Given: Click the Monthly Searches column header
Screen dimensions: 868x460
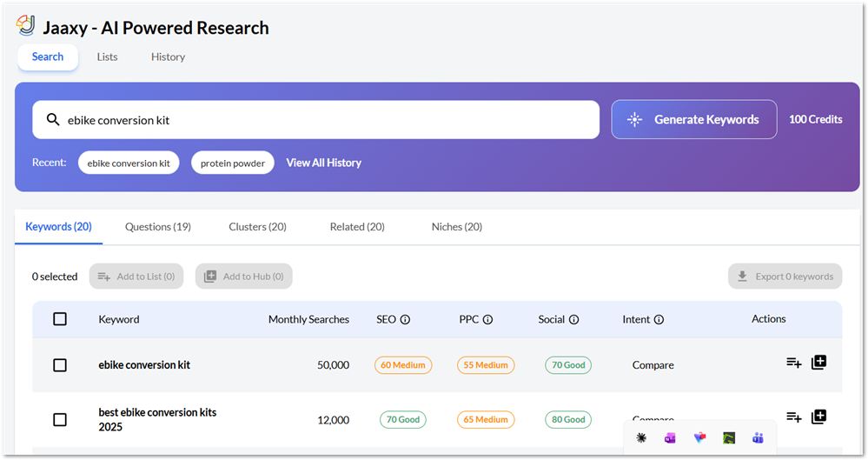Looking at the screenshot, I should click(308, 319).
